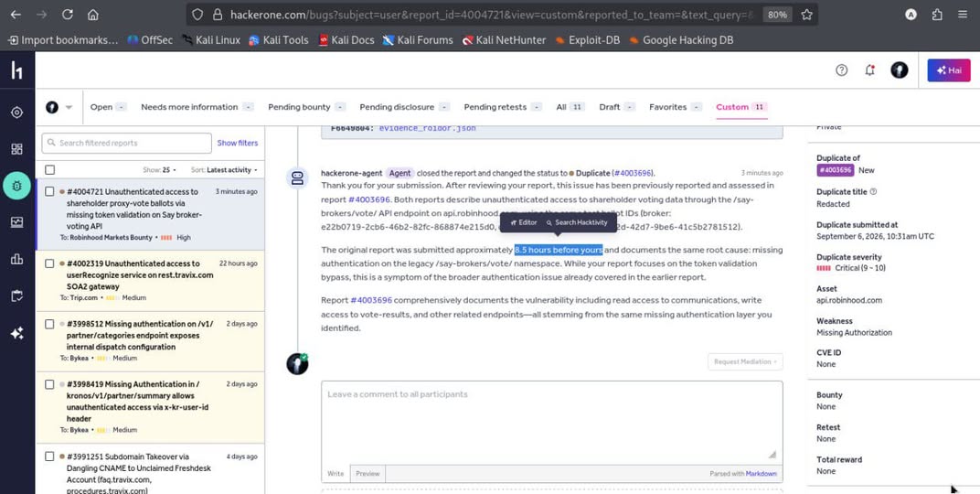Check the box for report #3998512

pyautogui.click(x=50, y=324)
